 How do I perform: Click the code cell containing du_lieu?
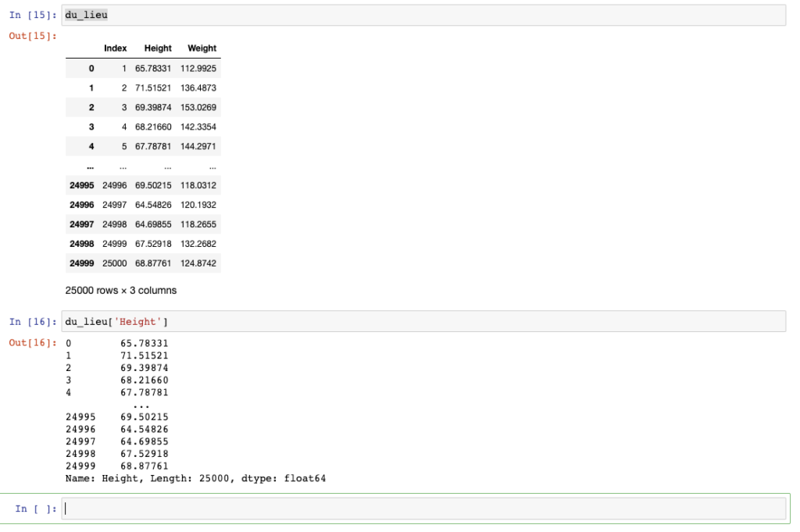(423, 15)
